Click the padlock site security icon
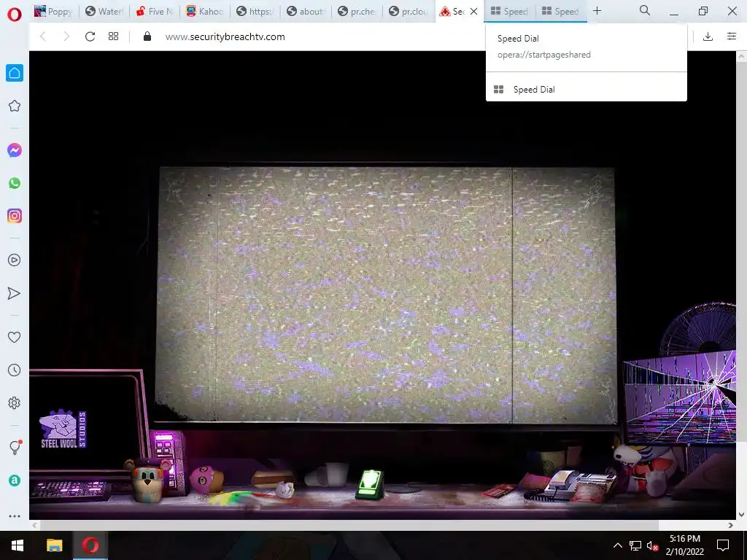 point(147,36)
